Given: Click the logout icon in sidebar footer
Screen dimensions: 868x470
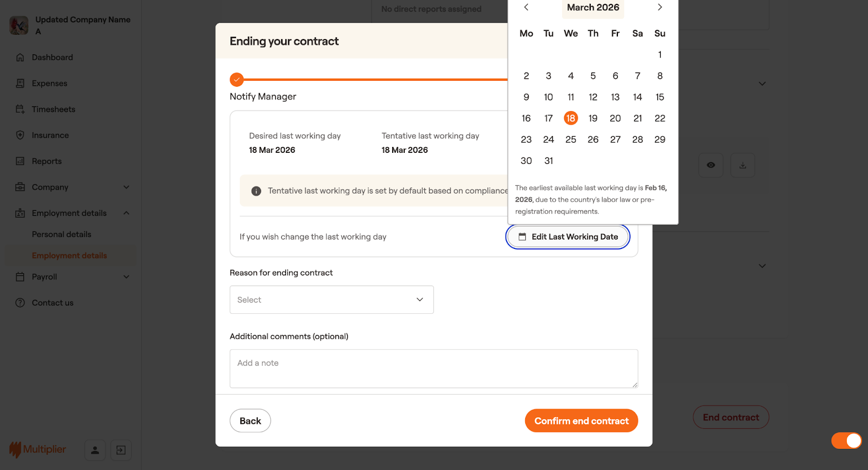Looking at the screenshot, I should (x=121, y=450).
